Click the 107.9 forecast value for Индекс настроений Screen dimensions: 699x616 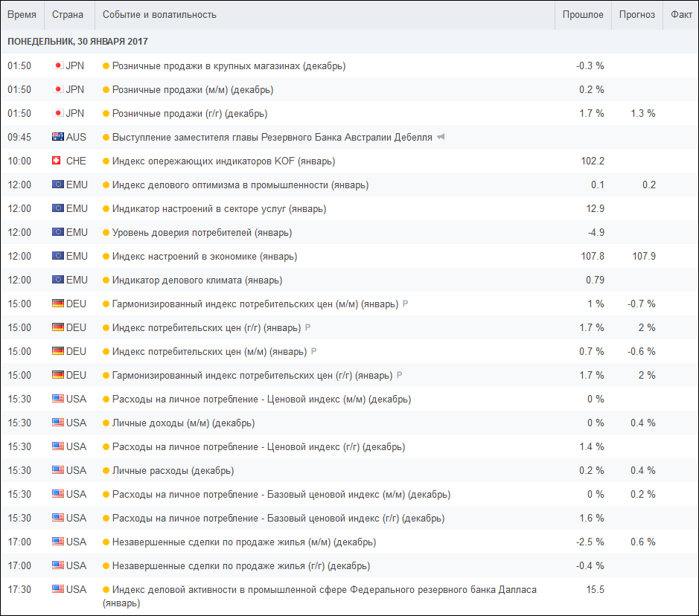point(643,256)
